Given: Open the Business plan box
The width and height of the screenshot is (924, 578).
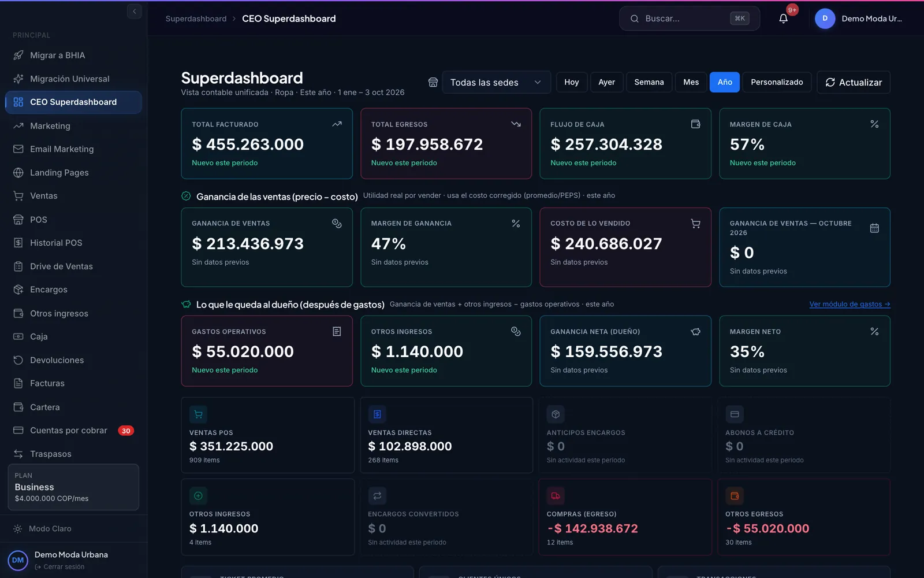Looking at the screenshot, I should (x=73, y=487).
